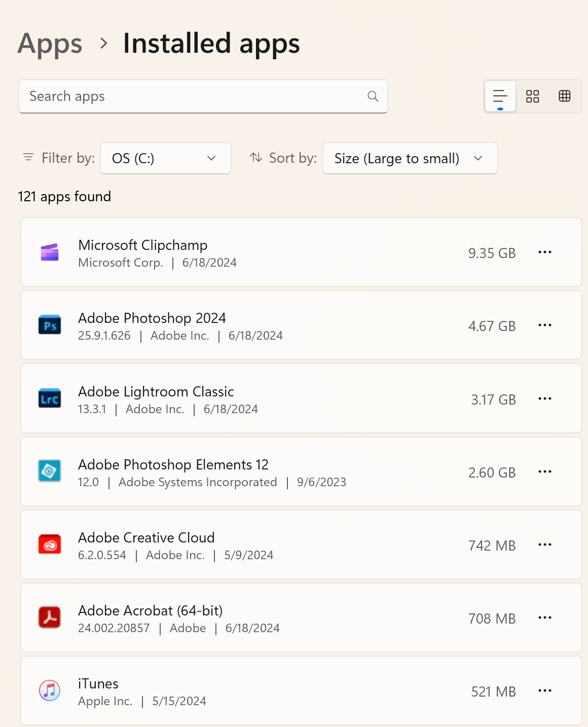Open more options for Adobe Lightroom Classic
The width and height of the screenshot is (588, 727).
pyautogui.click(x=545, y=399)
